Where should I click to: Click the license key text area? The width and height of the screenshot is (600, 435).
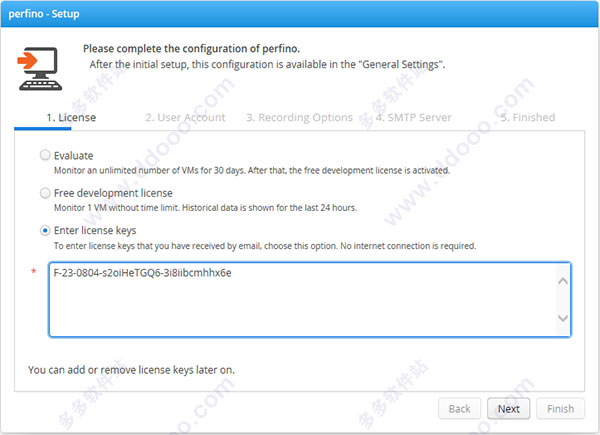tap(310, 299)
